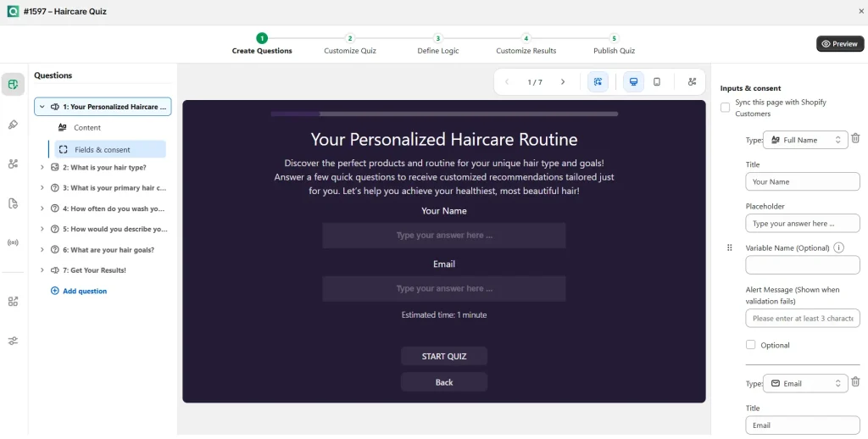The width and height of the screenshot is (868, 439).
Task: Open the Questions panel sidebar icon
Action: [x=13, y=84]
